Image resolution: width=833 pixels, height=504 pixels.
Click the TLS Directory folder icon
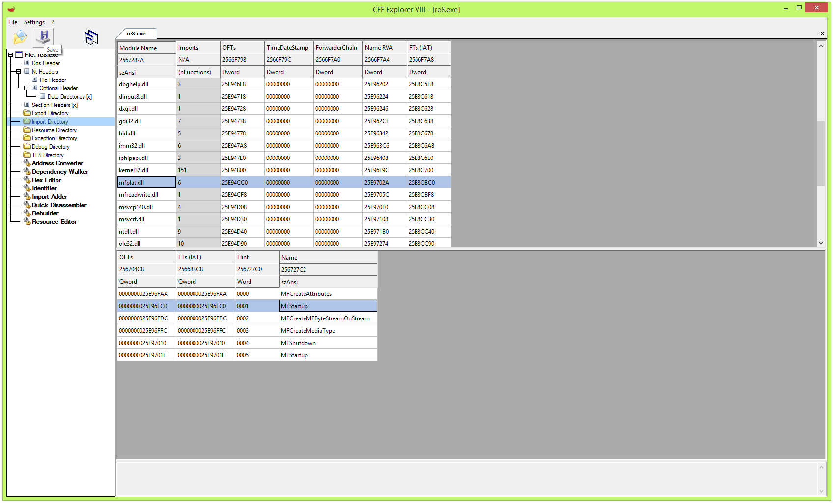[27, 155]
